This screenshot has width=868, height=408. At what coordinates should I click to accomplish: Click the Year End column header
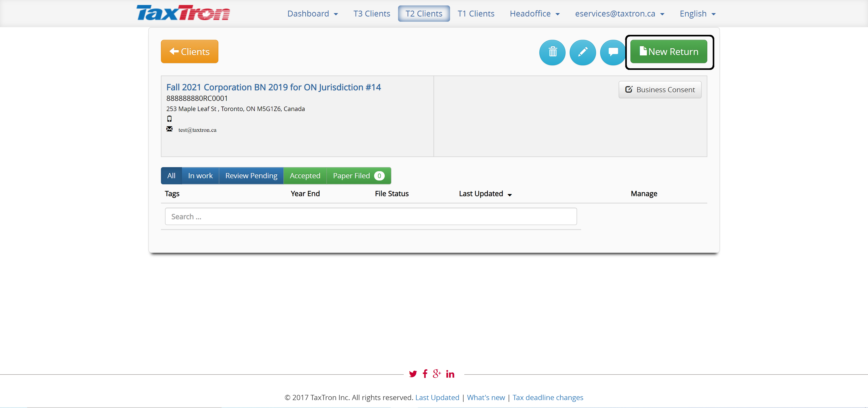coord(305,194)
